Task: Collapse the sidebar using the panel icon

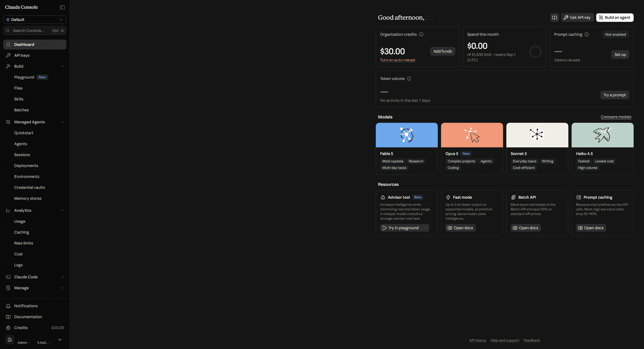Action: 63,7
